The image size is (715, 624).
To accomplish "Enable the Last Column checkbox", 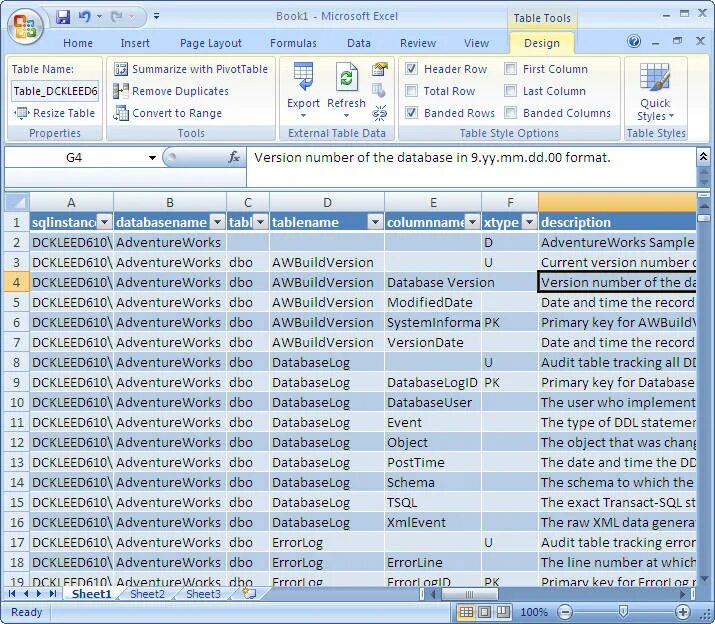I will pos(510,91).
